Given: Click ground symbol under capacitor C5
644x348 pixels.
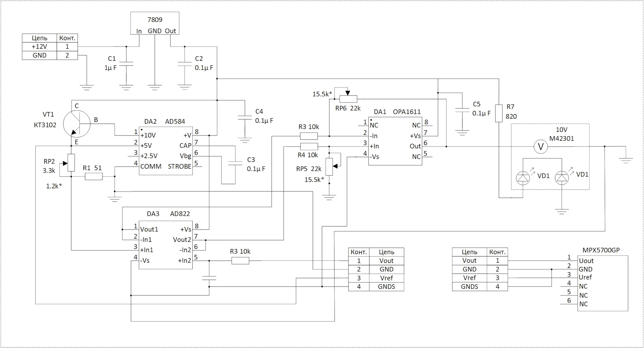Looking at the screenshot, I should coord(462,133).
